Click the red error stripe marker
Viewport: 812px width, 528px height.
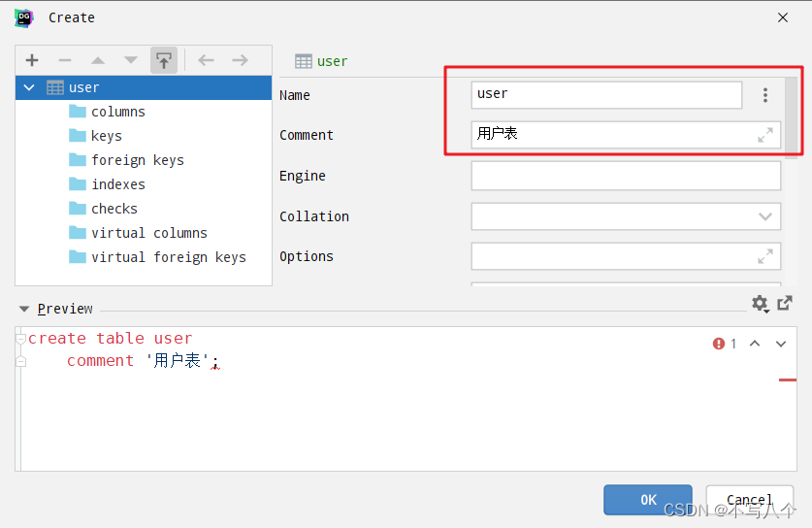click(788, 380)
